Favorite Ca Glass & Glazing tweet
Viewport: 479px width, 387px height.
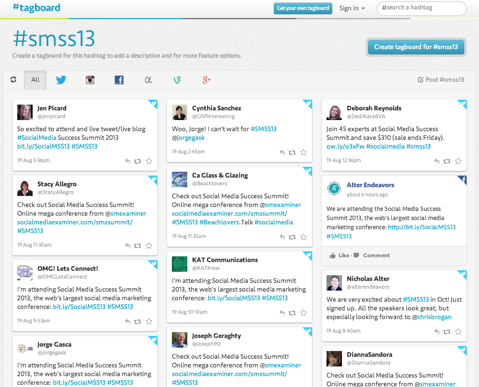304,237
